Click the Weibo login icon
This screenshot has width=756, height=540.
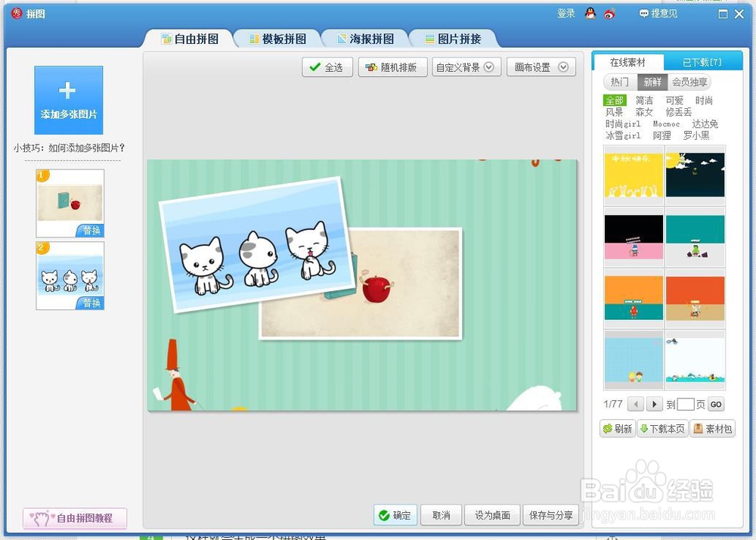(x=609, y=14)
